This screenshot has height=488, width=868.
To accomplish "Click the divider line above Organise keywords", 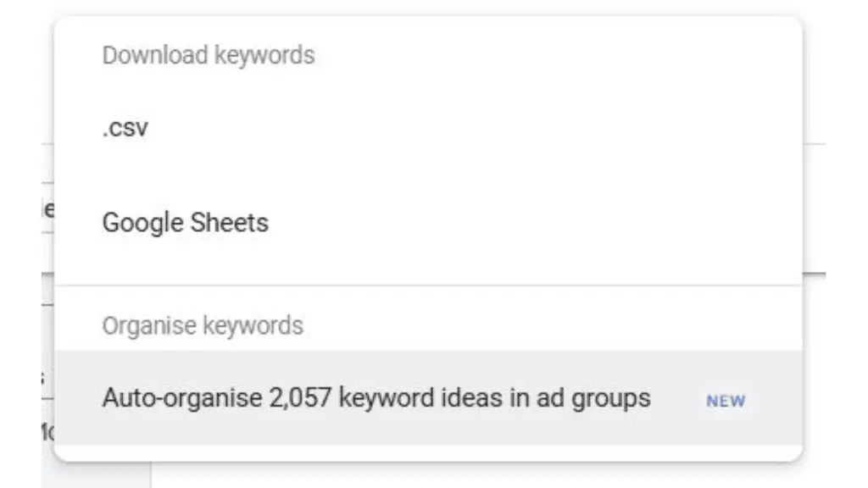I will click(428, 286).
